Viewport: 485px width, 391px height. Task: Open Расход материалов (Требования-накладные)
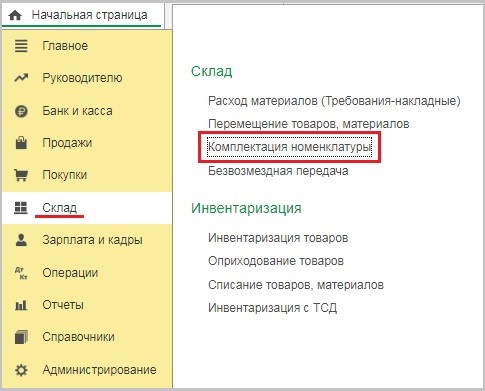334,101
